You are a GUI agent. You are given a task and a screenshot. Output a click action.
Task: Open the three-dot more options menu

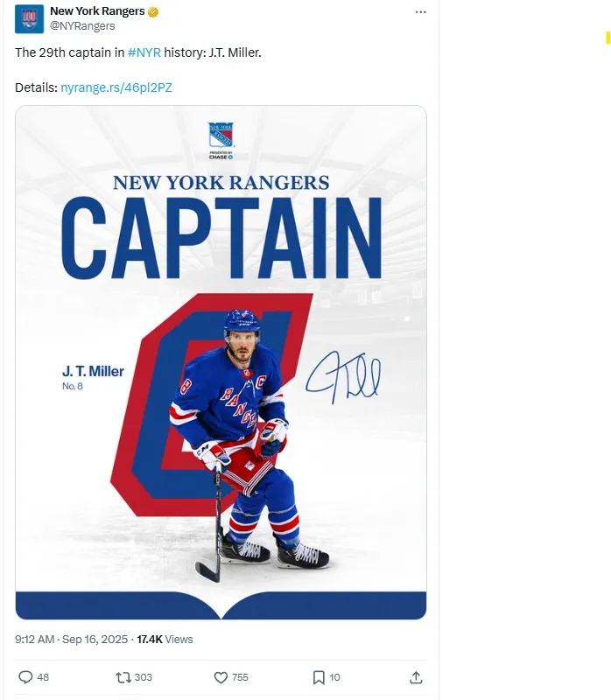421,12
